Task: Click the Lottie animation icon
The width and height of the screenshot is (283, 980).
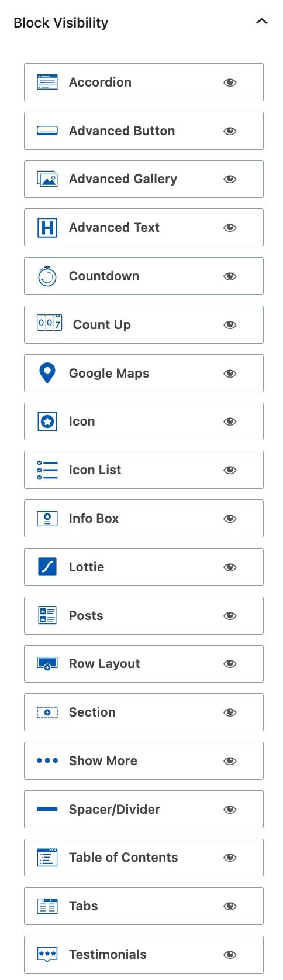Action: point(47,567)
